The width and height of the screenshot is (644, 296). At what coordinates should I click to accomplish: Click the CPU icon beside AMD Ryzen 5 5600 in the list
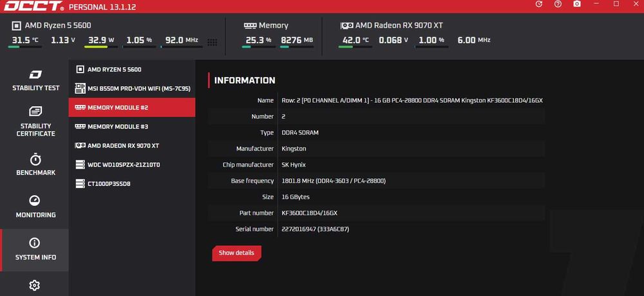(x=80, y=69)
